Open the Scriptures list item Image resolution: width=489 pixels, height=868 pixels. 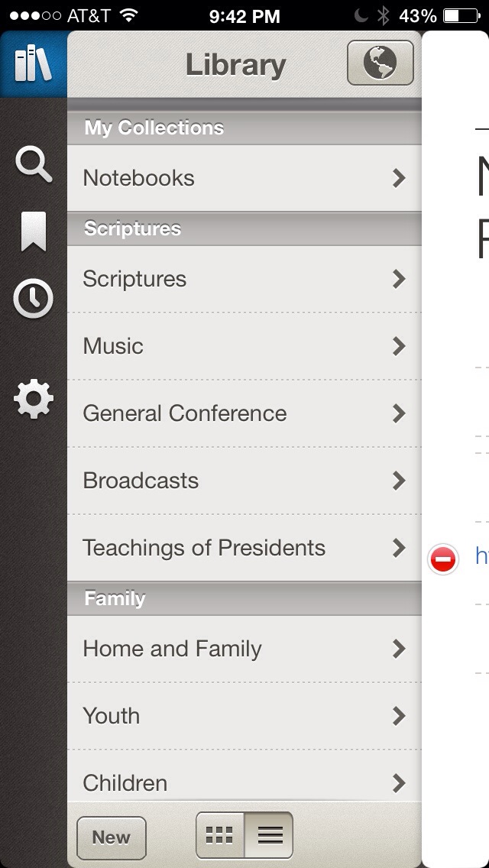pyautogui.click(x=244, y=279)
